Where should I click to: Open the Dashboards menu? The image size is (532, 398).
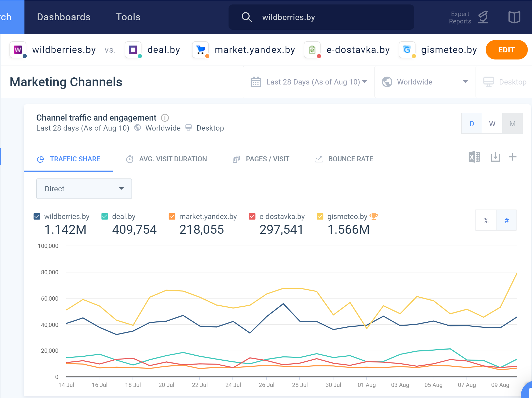click(64, 17)
